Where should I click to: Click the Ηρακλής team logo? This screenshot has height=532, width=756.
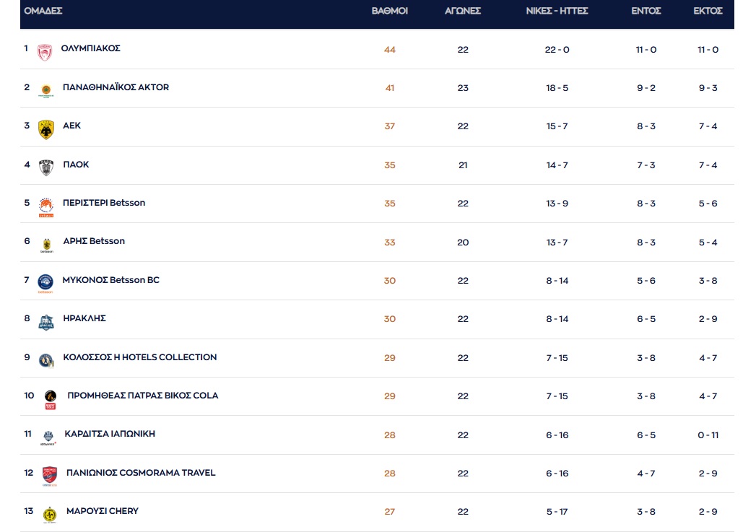pos(45,322)
